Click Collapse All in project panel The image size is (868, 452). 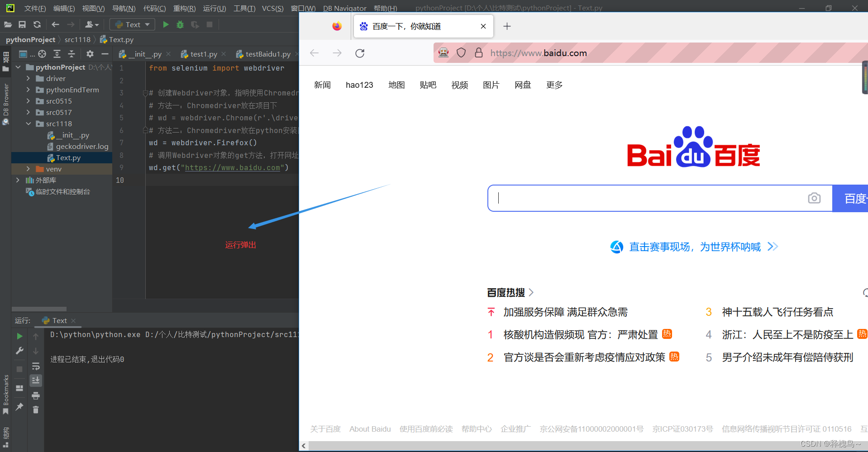click(72, 54)
